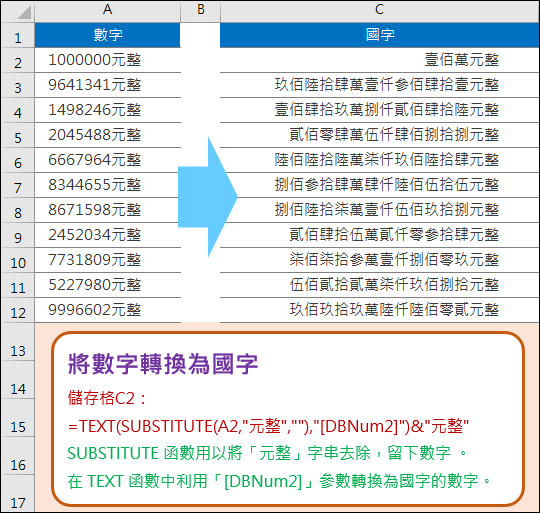The image size is (540, 513).
Task: Select row 12 header
Action: coord(18,310)
